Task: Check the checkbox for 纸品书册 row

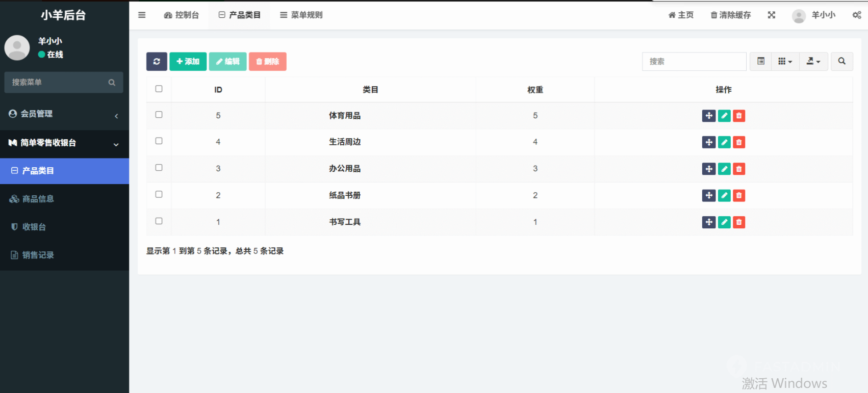Action: point(159,194)
